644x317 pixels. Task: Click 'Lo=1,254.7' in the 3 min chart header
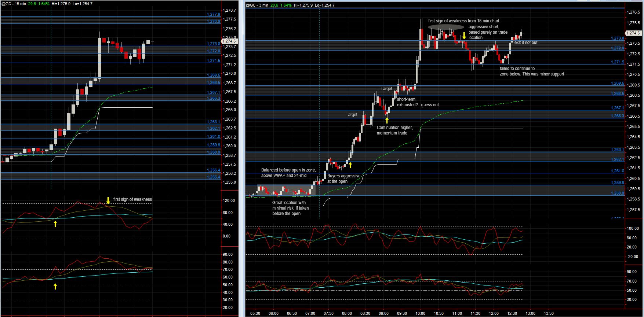(325, 5)
